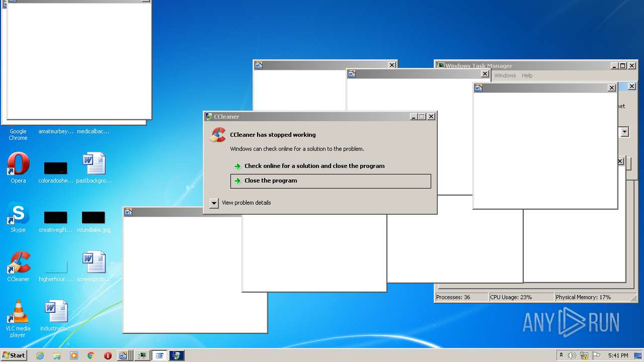Image resolution: width=644 pixels, height=362 pixels.
Task: Select the creativegift... desktop file
Action: 56,217
